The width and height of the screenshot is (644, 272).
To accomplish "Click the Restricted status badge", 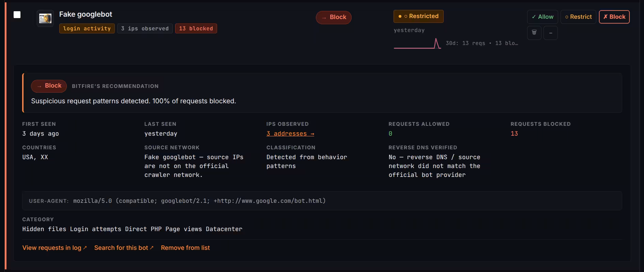I will click(418, 16).
